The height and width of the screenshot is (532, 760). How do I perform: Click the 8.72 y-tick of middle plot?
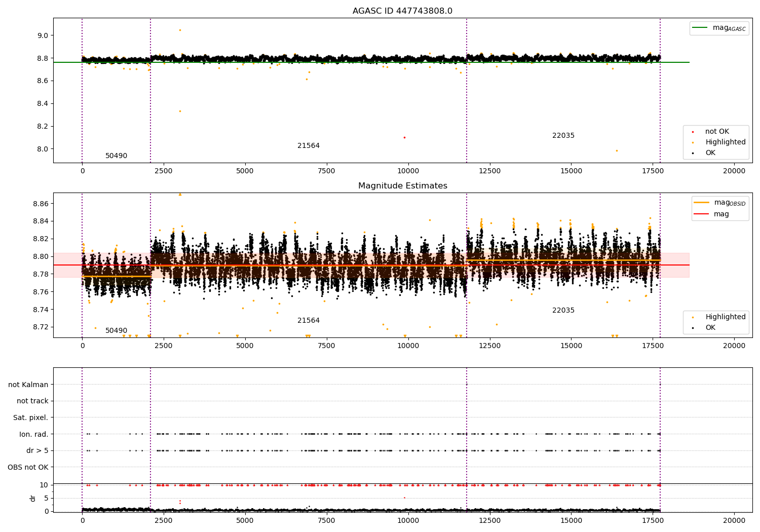(41, 327)
